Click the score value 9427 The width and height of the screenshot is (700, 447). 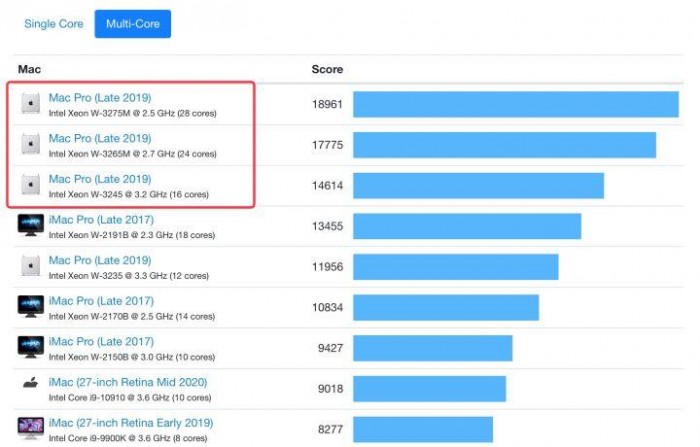pos(330,348)
